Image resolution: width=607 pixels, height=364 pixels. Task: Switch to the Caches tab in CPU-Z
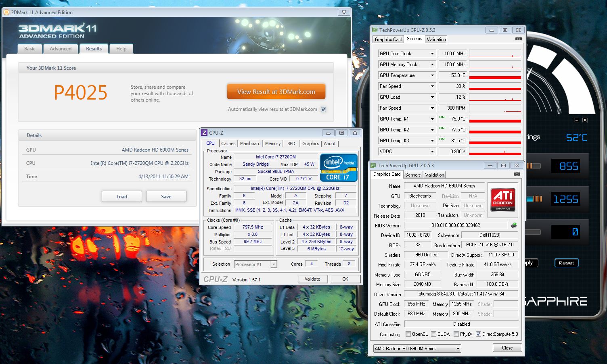pyautogui.click(x=228, y=144)
